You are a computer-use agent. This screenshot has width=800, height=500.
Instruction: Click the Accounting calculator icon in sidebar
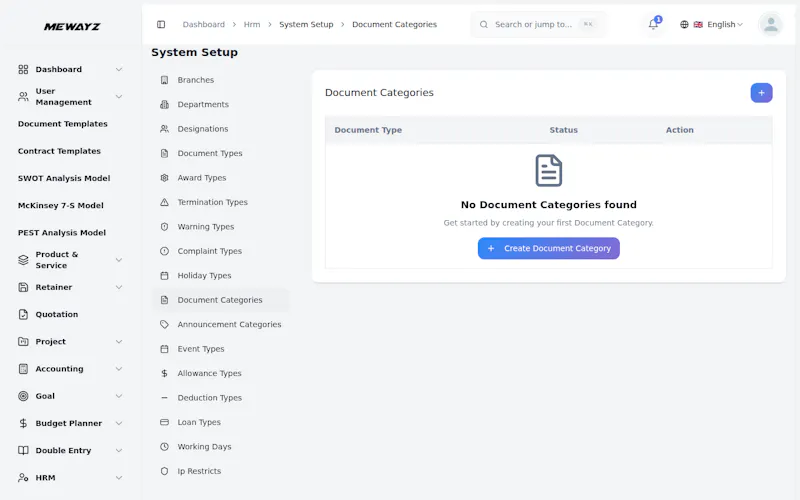tap(23, 369)
